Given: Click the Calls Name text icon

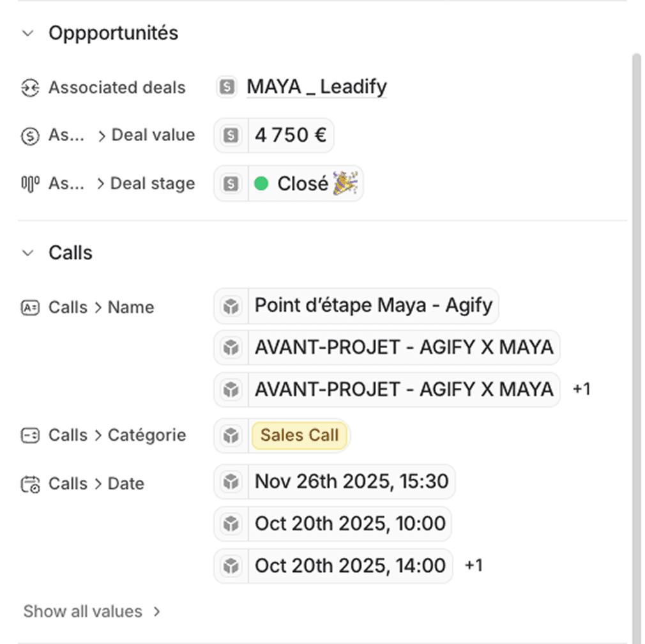Looking at the screenshot, I should click(x=30, y=307).
